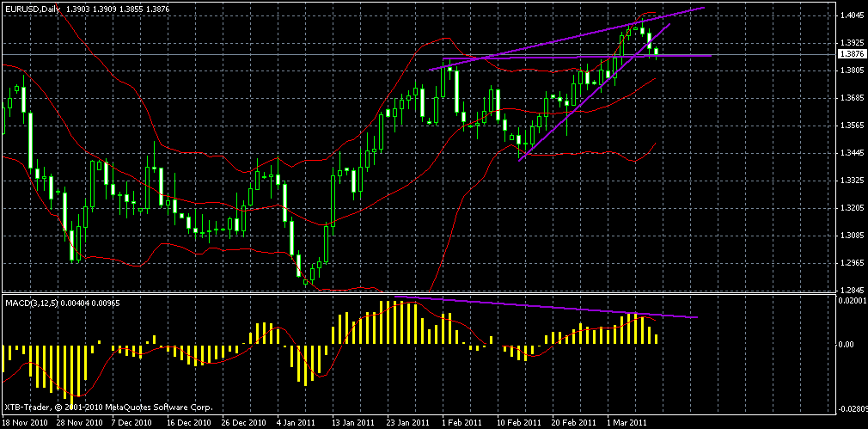868x429 pixels.
Task: Click the 1 Mar 2011 date label
Action: click(x=627, y=423)
